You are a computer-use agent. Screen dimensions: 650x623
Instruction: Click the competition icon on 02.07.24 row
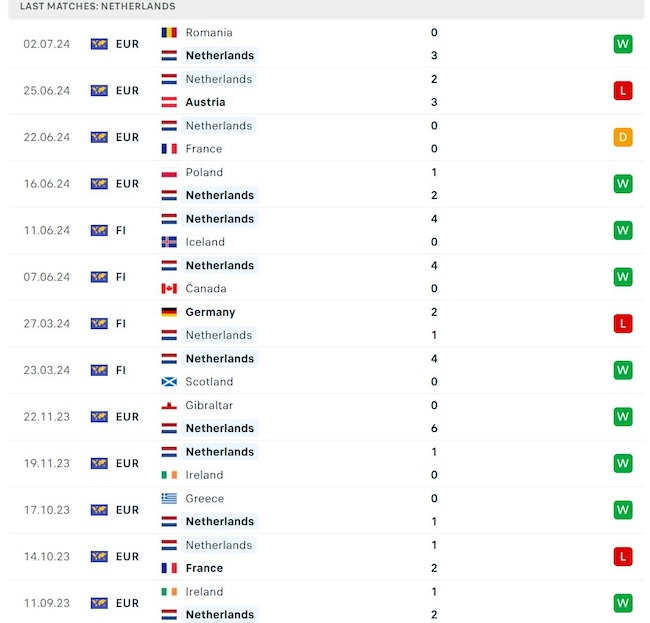(99, 44)
